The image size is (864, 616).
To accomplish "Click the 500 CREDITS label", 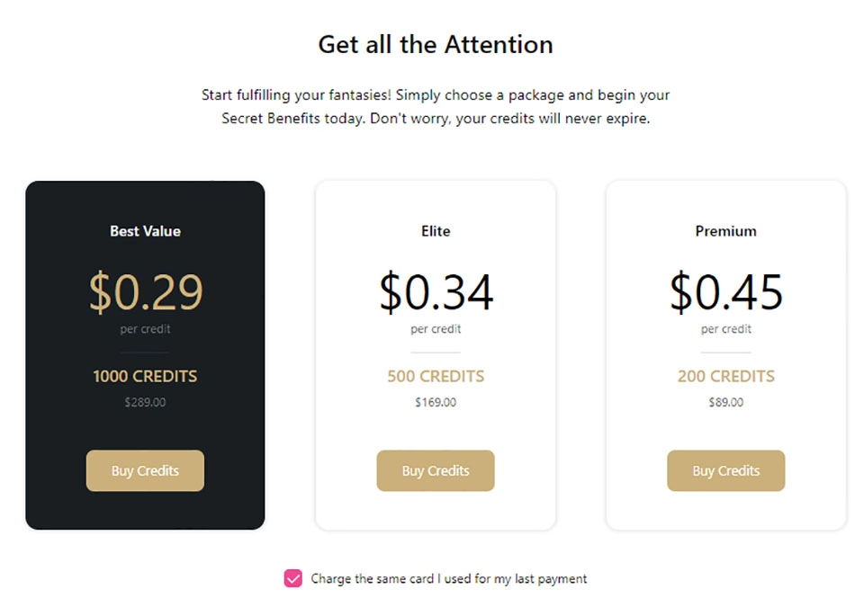I will [x=436, y=376].
